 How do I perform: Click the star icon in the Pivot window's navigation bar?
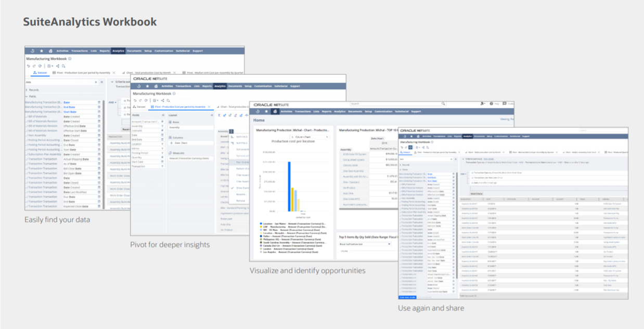click(x=147, y=86)
